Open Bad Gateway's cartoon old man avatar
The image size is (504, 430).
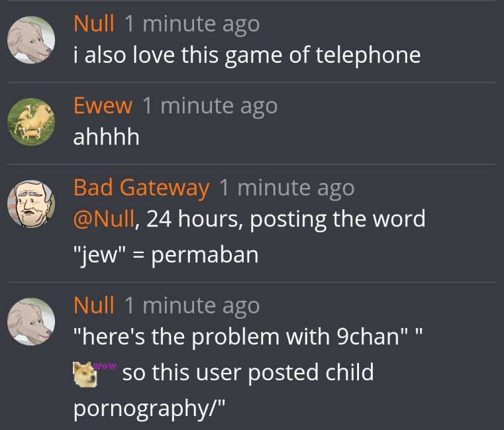click(x=31, y=204)
